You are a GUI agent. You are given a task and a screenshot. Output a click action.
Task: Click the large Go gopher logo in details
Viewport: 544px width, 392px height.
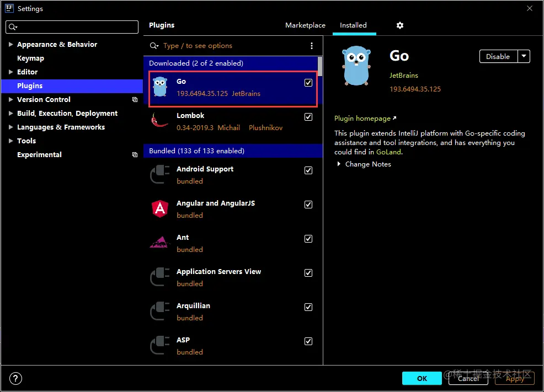356,66
